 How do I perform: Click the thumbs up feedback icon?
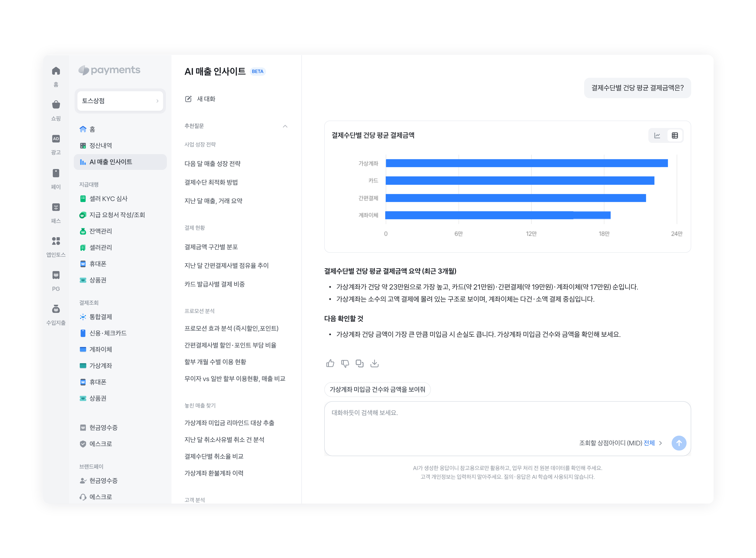click(330, 363)
